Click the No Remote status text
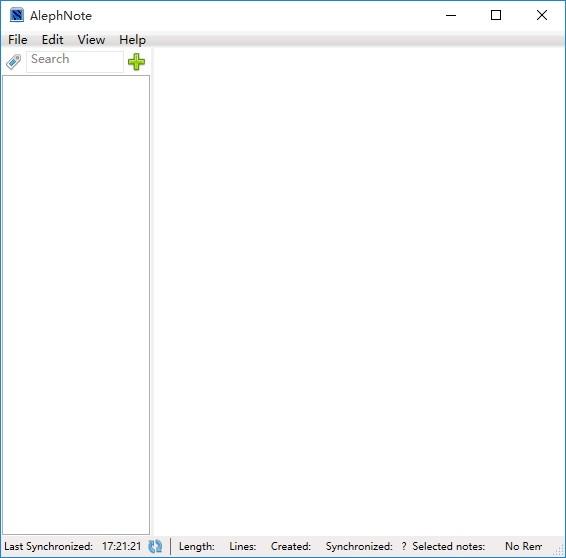 [523, 546]
